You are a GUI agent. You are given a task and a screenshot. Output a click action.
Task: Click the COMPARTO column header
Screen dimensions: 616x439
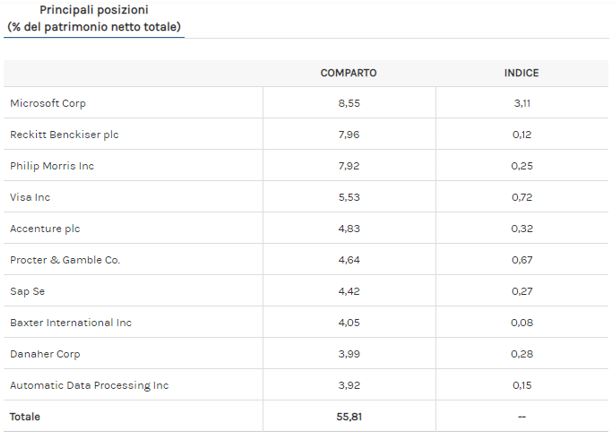click(348, 73)
